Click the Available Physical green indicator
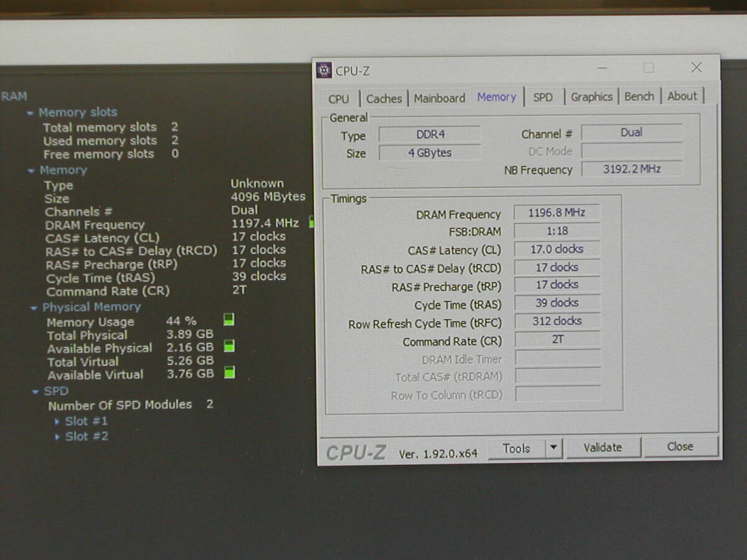This screenshot has height=560, width=747. (x=229, y=346)
